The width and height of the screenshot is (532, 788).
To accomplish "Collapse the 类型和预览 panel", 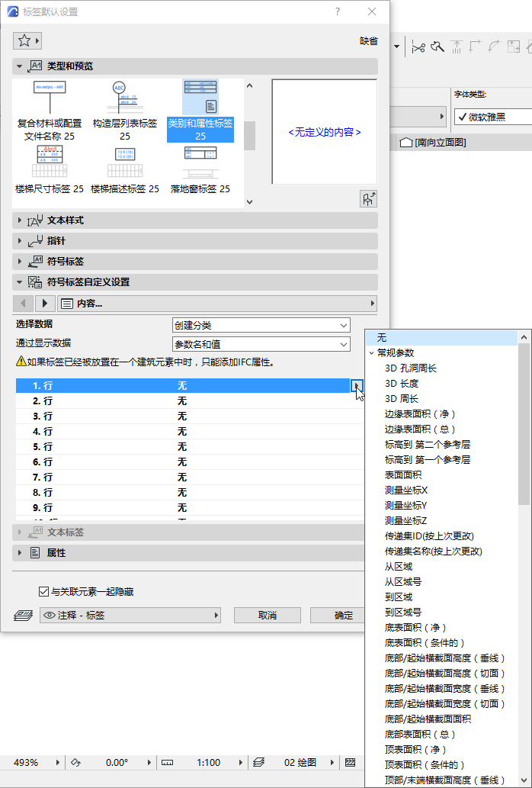I will [x=20, y=66].
